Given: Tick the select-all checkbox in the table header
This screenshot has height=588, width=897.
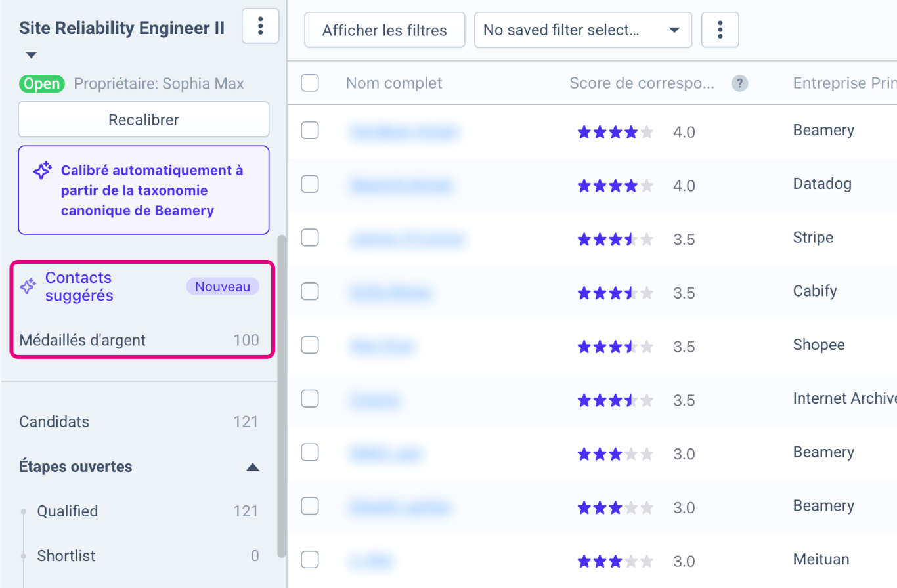Looking at the screenshot, I should (310, 83).
